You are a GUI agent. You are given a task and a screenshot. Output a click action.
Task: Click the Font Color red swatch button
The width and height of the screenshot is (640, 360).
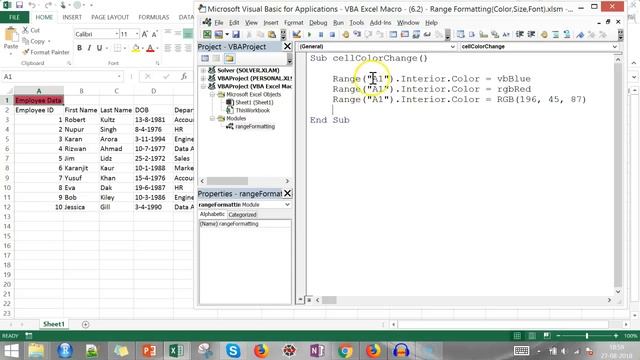pyautogui.click(x=150, y=48)
